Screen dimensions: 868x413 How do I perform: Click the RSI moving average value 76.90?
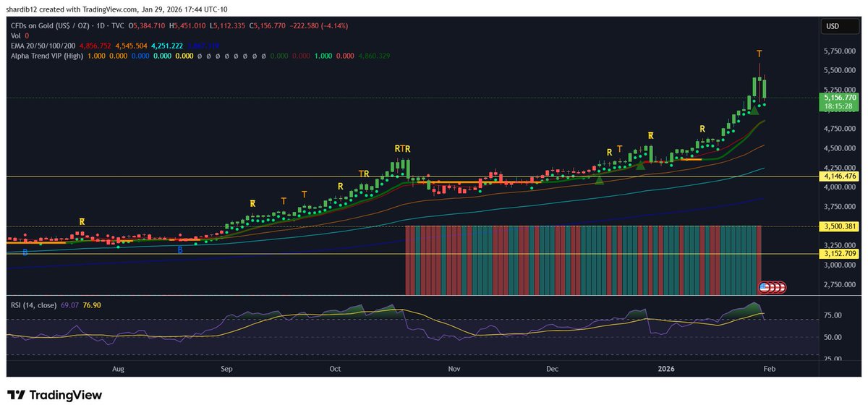tap(93, 305)
